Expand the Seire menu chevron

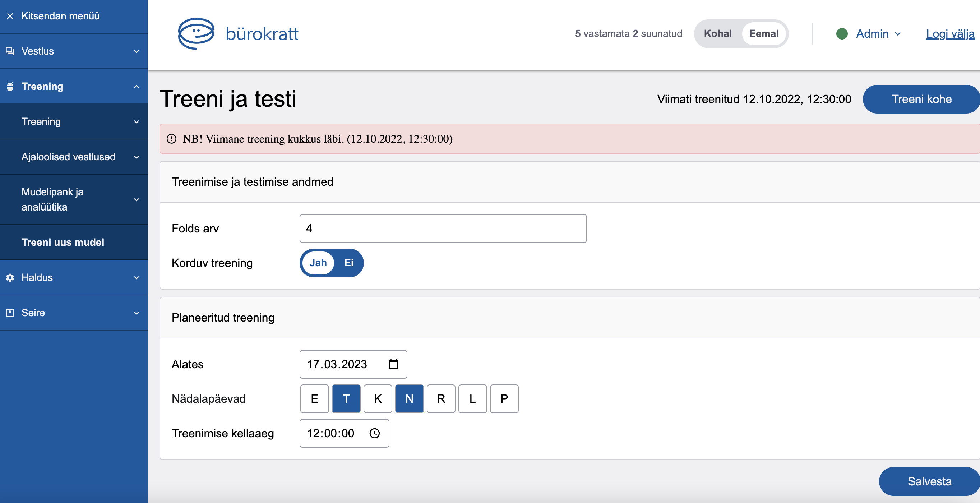click(137, 313)
